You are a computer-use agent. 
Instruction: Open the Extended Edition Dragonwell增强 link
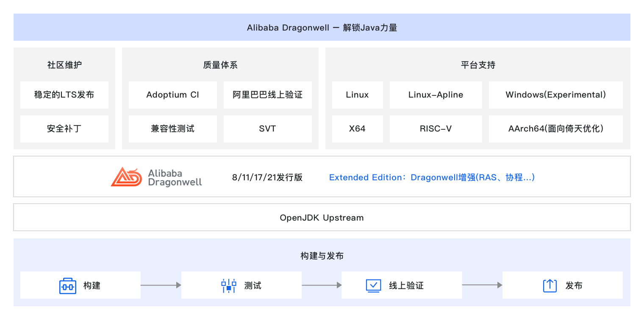coord(432,177)
